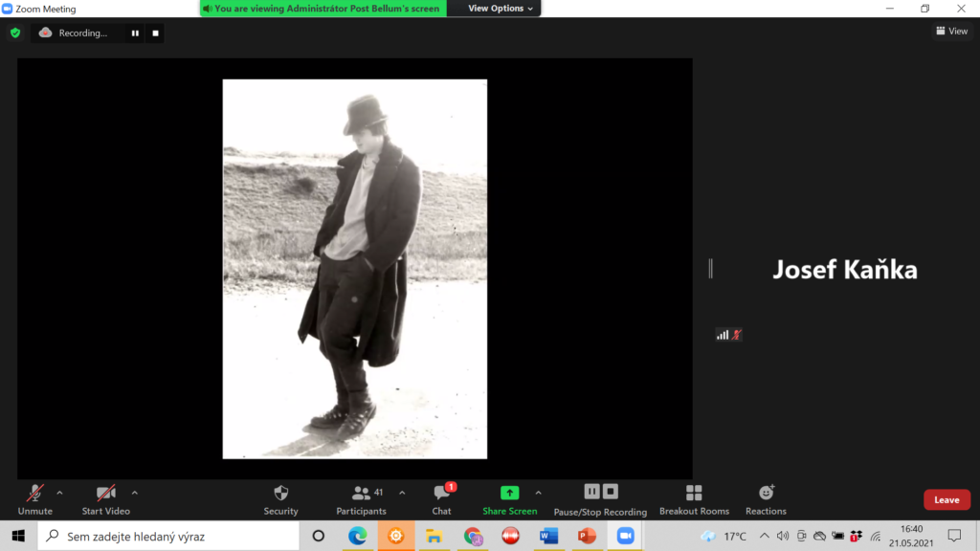The height and width of the screenshot is (551, 980).
Task: Click the Windows search box
Action: pyautogui.click(x=168, y=536)
